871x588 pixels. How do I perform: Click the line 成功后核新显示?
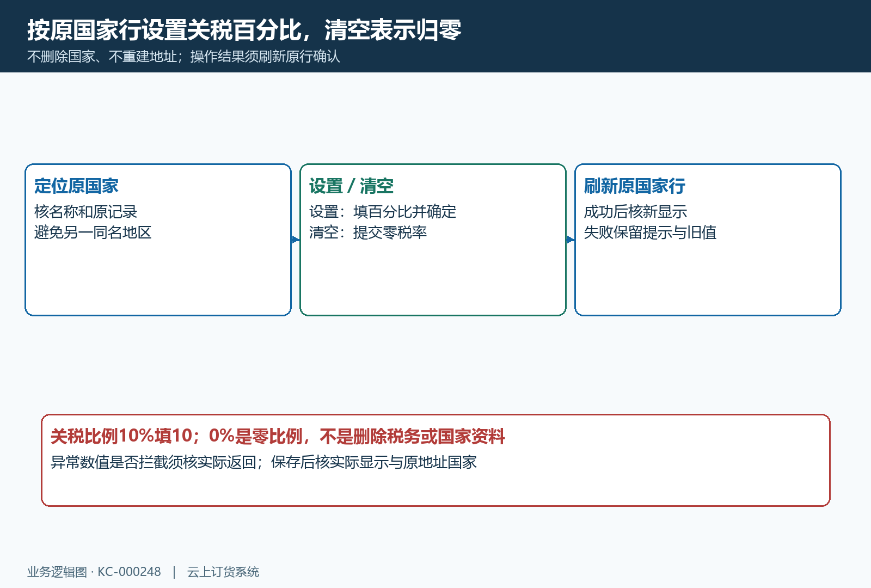point(635,212)
